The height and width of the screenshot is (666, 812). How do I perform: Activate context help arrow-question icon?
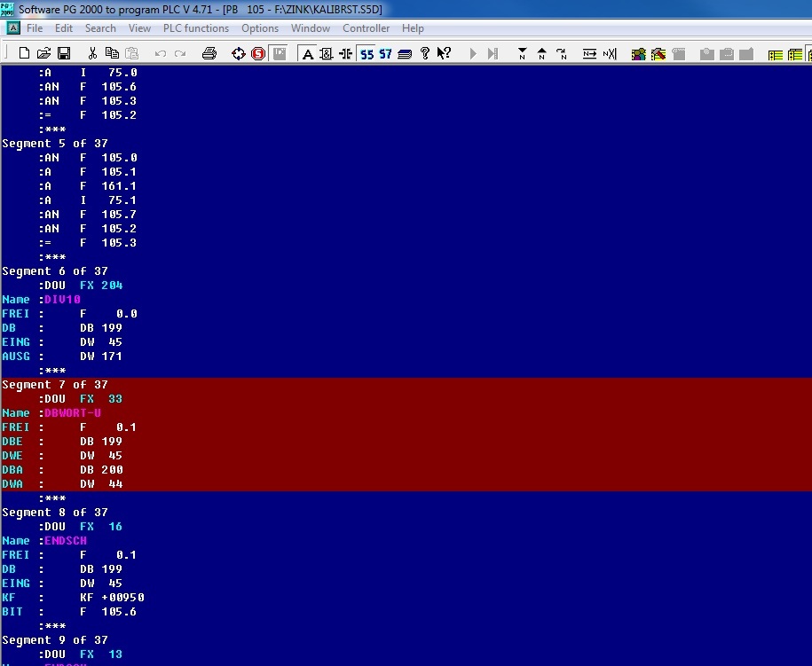click(444, 53)
